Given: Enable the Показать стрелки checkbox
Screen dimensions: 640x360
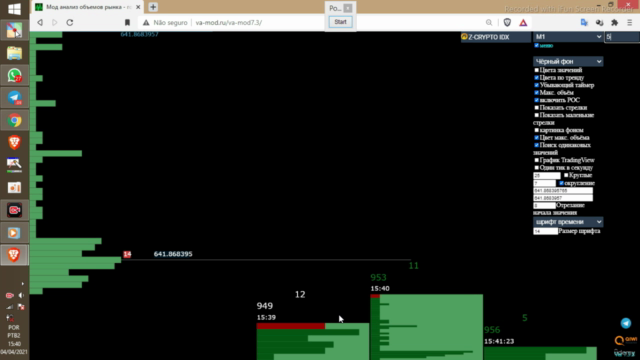Looking at the screenshot, I should point(537,108).
